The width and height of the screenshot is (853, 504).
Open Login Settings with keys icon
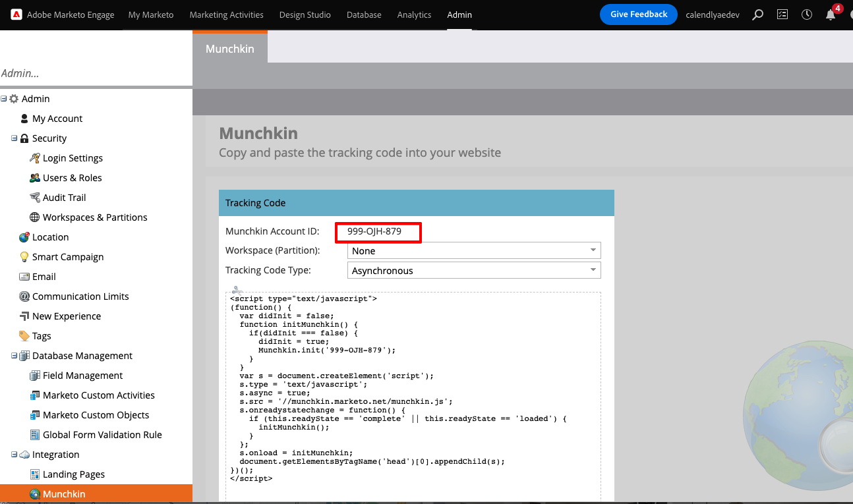pos(73,158)
